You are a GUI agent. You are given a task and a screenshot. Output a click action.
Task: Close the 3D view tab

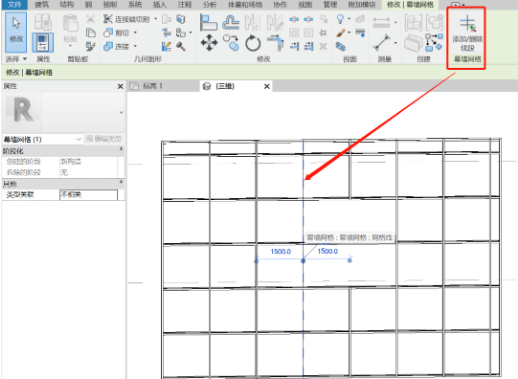[x=267, y=86]
